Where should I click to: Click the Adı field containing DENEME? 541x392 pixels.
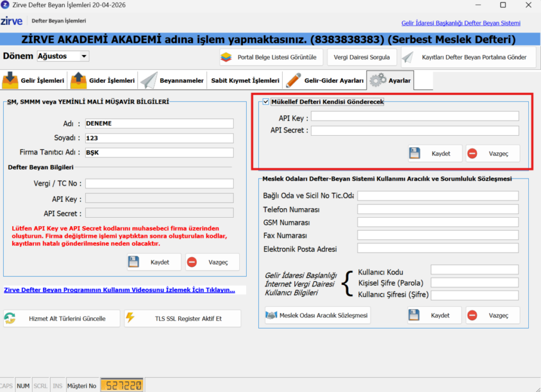tap(160, 124)
